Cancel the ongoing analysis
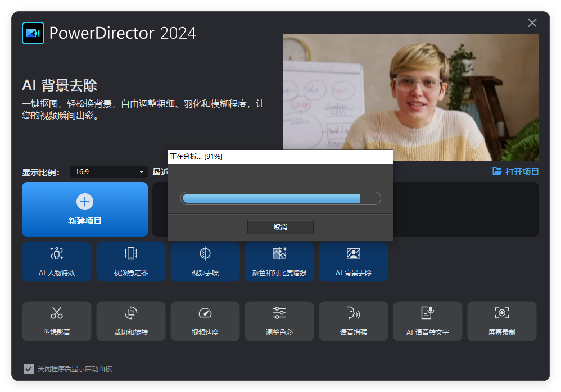This screenshot has height=392, width=561. coord(280,227)
